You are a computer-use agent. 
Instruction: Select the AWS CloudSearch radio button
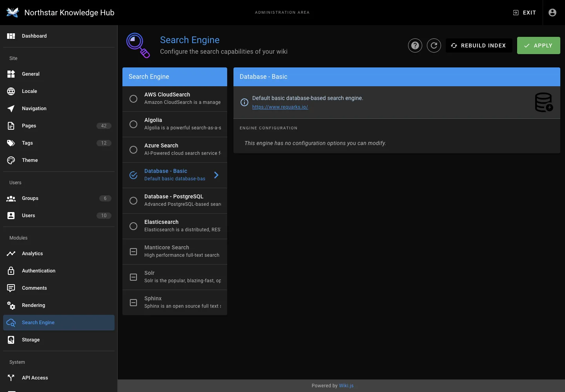pos(133,99)
